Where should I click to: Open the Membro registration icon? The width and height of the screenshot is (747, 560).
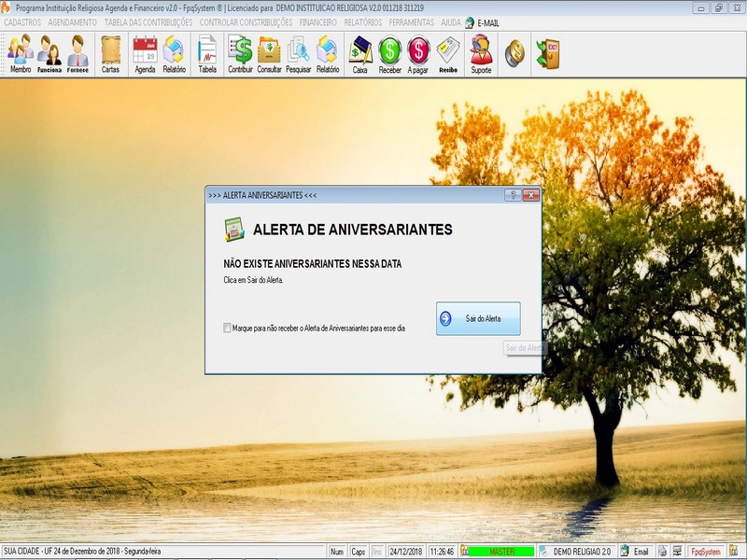tap(21, 54)
